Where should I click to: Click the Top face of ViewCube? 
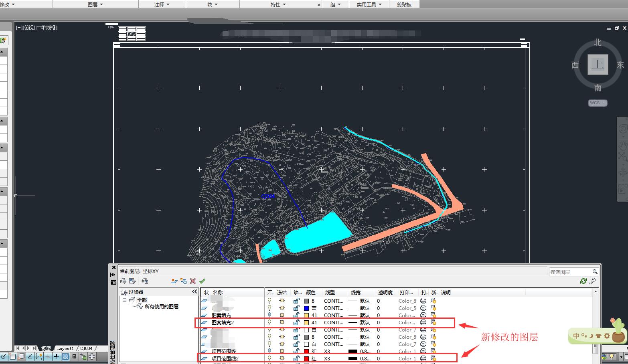click(598, 64)
